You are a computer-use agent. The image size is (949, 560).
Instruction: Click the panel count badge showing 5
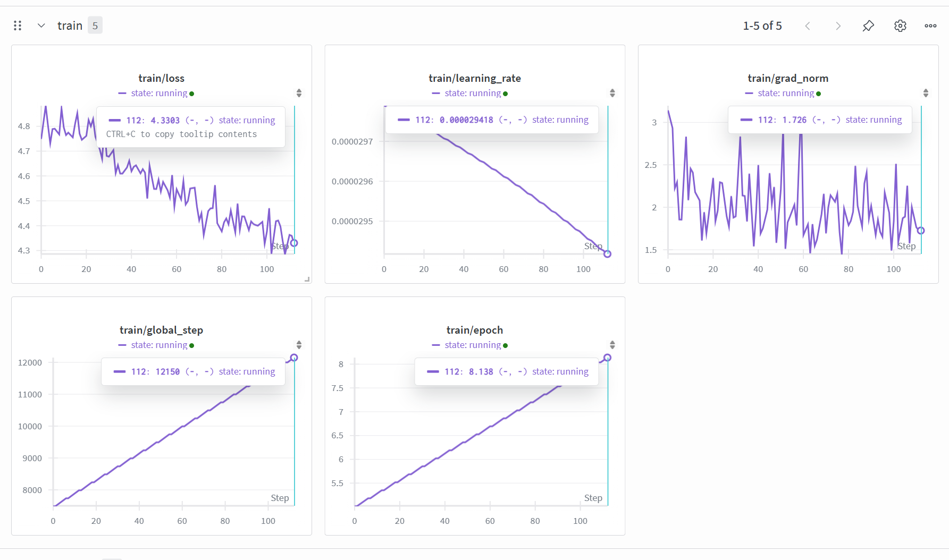tap(95, 26)
